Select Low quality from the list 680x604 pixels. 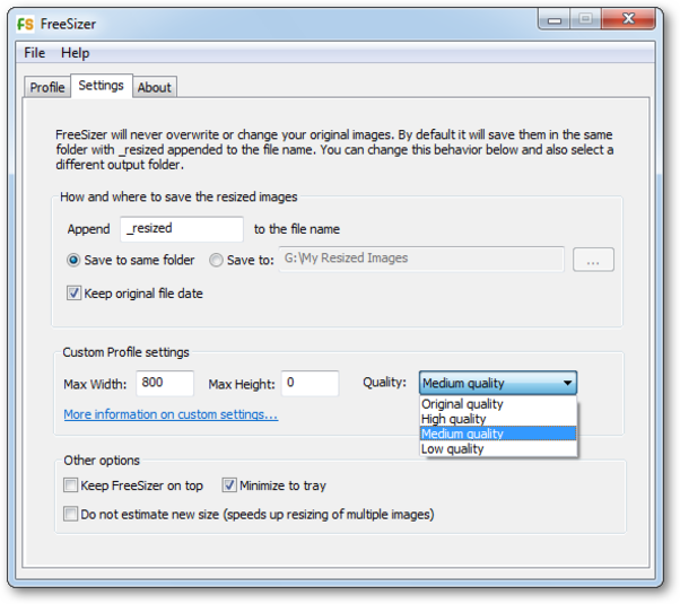(498, 449)
